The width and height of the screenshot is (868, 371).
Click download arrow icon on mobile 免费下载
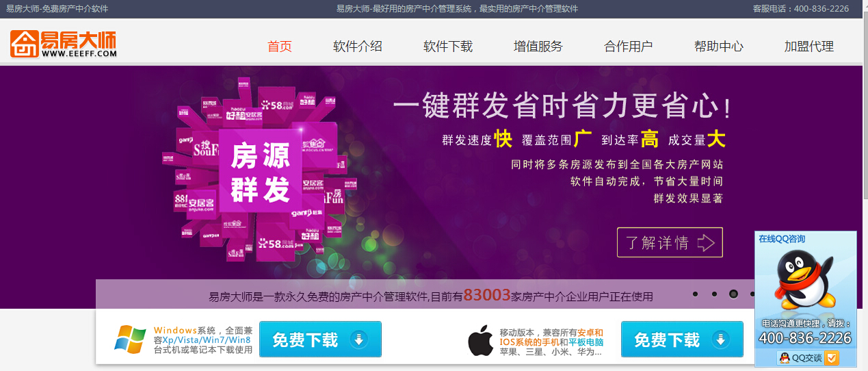(721, 340)
